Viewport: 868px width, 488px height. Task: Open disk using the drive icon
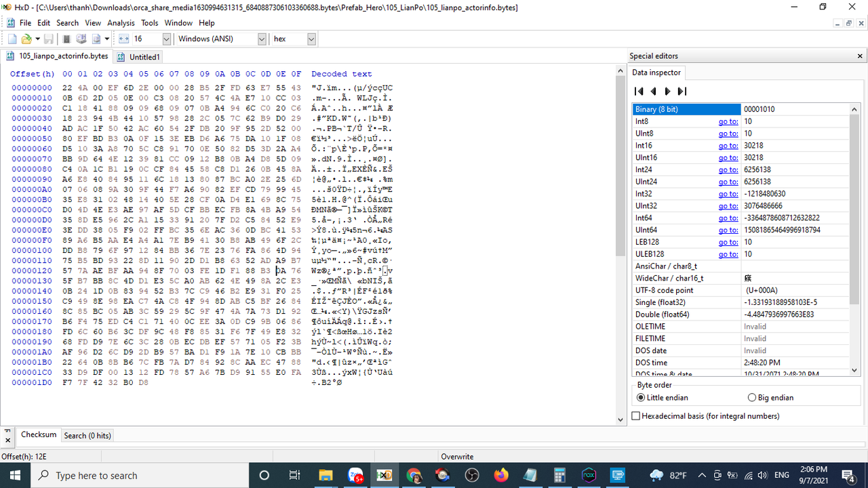81,39
